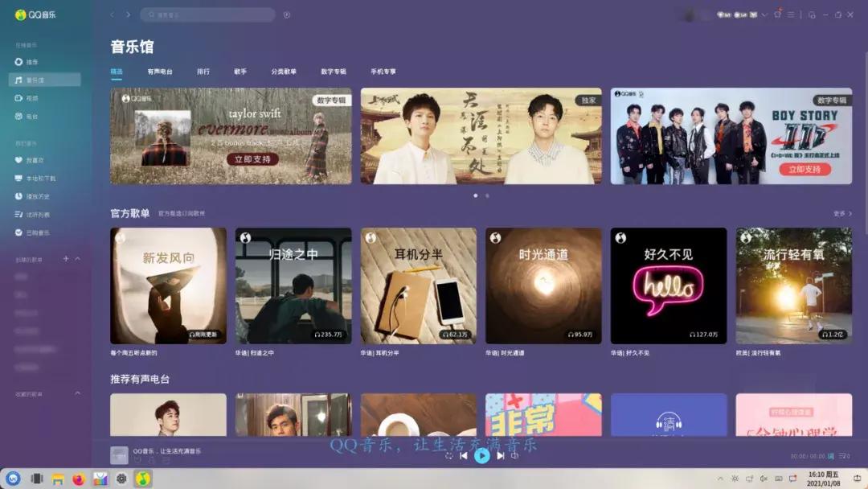Image resolution: width=868 pixels, height=489 pixels.
Task: Open the 流行轻有氧 playlist cover
Action: click(794, 286)
